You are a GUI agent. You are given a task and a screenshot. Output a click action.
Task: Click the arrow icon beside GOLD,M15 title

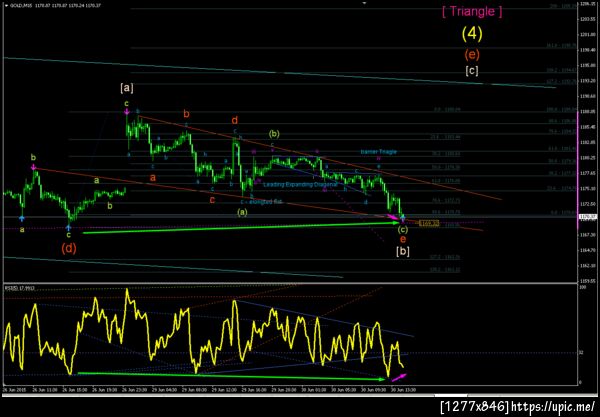pyautogui.click(x=6, y=6)
